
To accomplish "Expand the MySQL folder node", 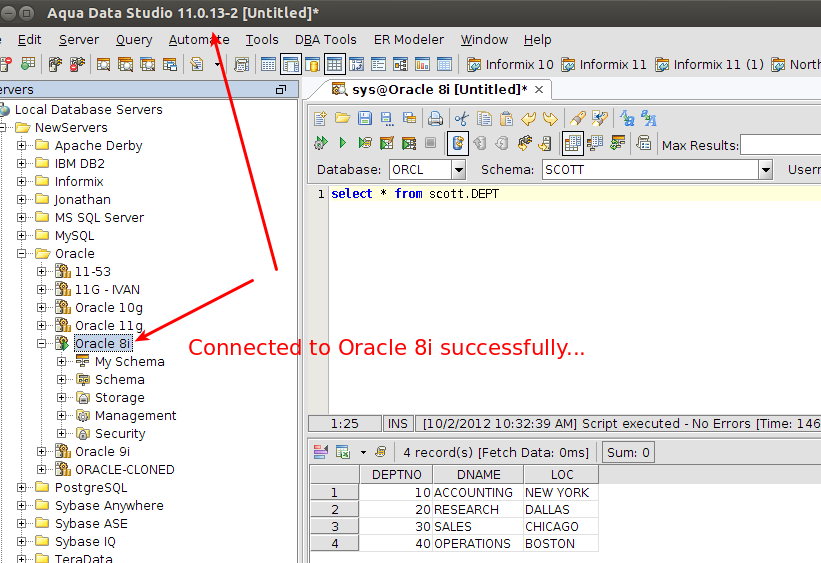I will click(x=21, y=236).
